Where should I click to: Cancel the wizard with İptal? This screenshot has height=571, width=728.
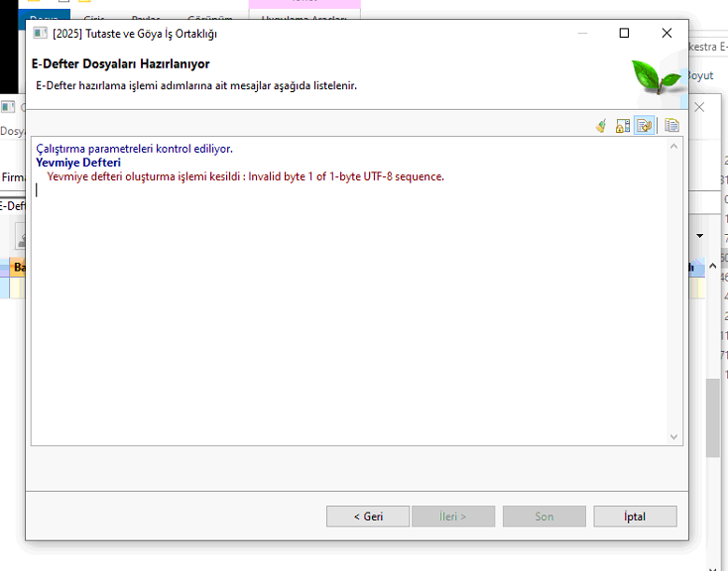[635, 516]
